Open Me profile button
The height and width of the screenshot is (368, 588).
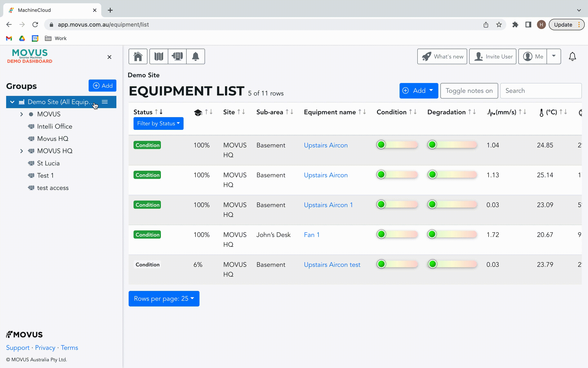click(x=533, y=56)
